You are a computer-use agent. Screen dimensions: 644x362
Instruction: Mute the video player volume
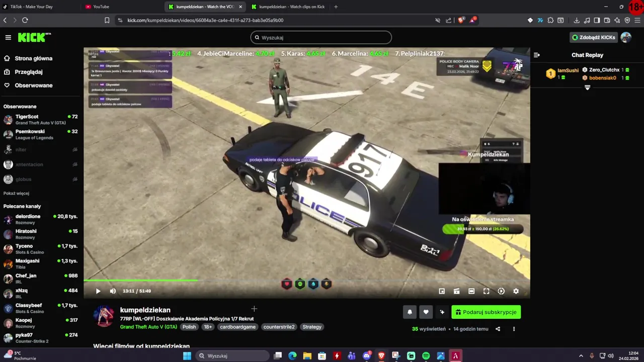point(113,291)
